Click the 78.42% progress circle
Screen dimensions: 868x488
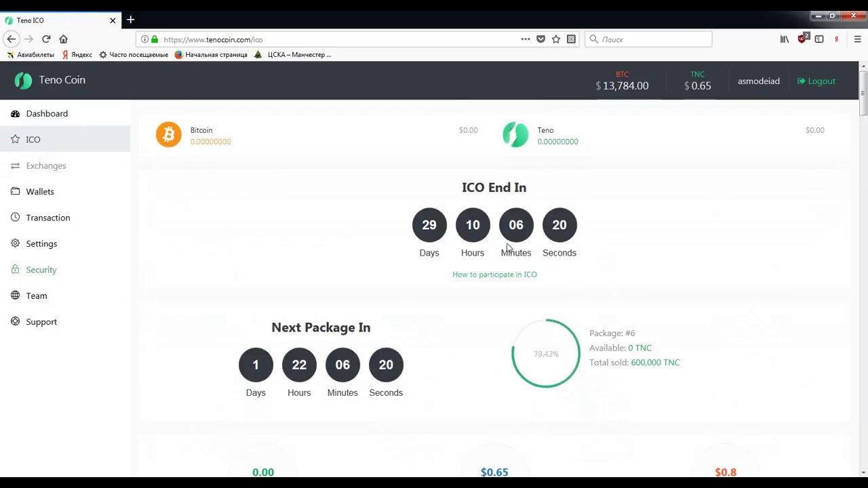coord(546,353)
